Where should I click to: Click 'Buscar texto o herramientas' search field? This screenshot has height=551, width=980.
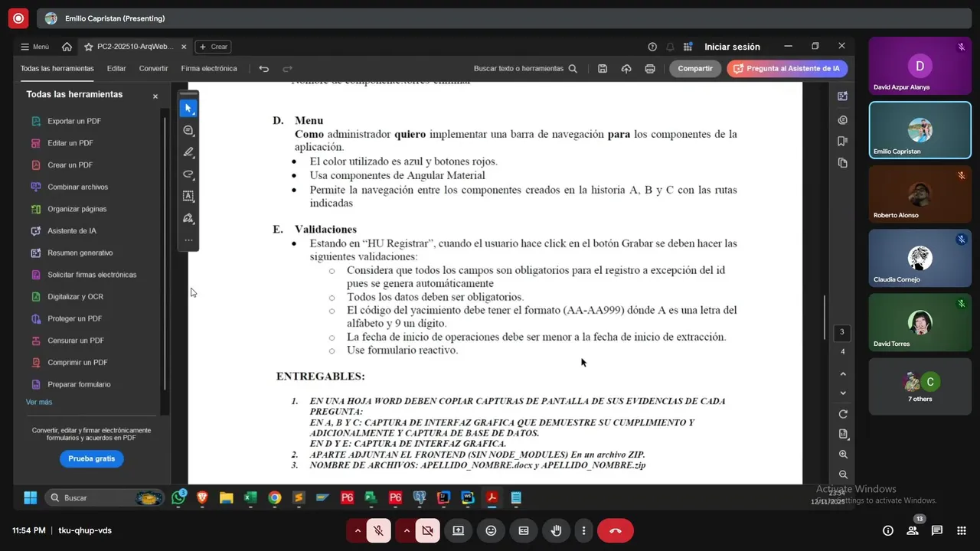[x=525, y=68]
